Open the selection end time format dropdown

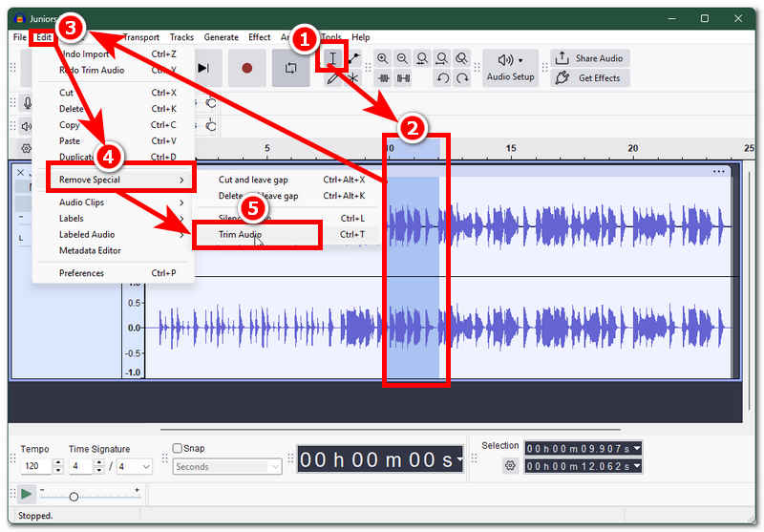(x=637, y=466)
